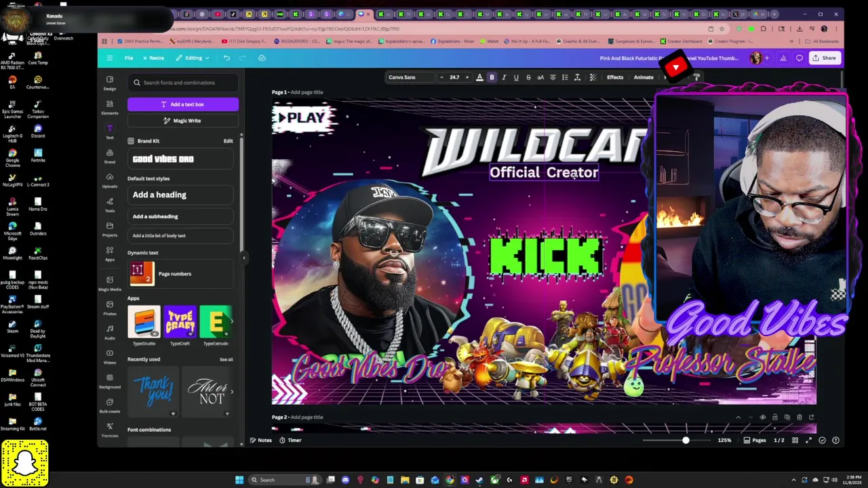868x488 pixels.
Task: Open the Brand panel
Action: [x=109, y=156]
